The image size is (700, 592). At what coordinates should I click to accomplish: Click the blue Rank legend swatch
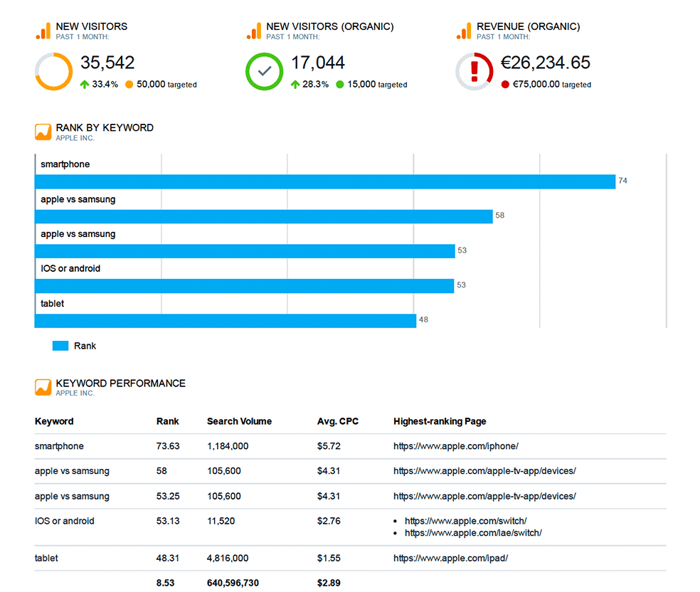[x=60, y=346]
